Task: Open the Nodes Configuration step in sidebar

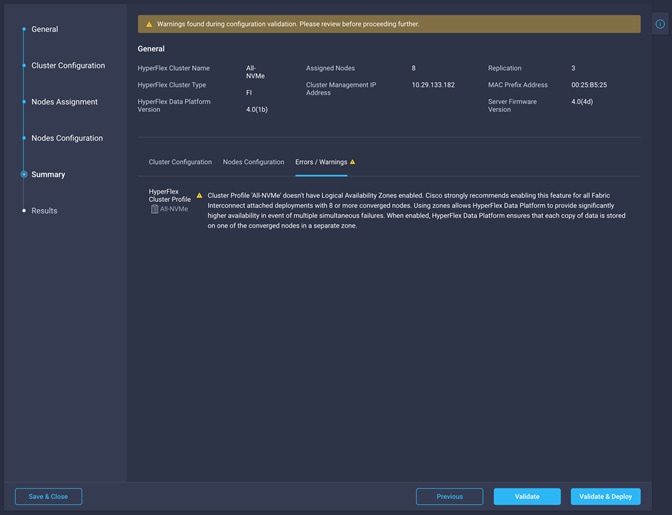Action: pos(67,138)
